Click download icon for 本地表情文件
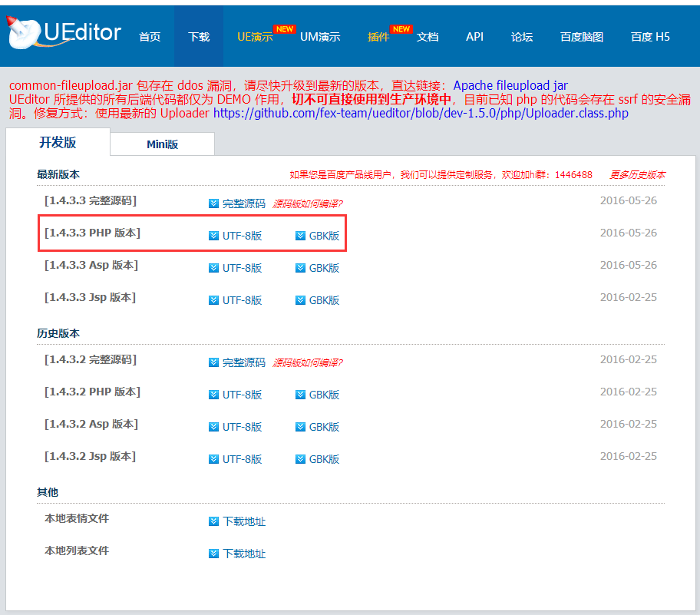The height and width of the screenshot is (615, 700). [214, 521]
